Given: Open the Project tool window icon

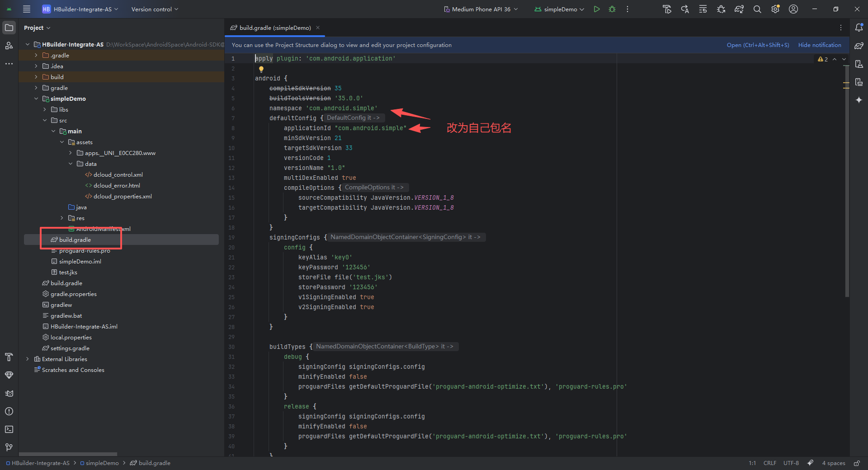Looking at the screenshot, I should 9,28.
